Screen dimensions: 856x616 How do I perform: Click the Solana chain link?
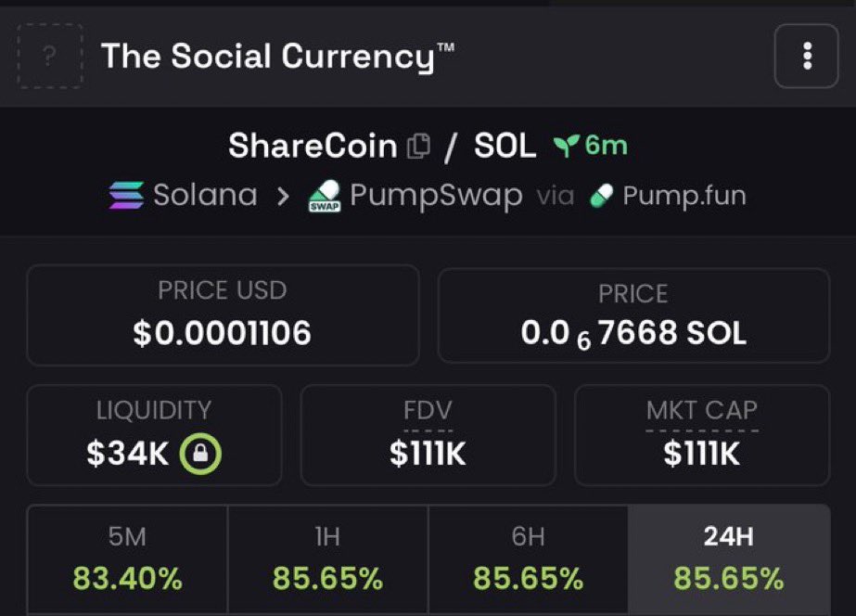[184, 196]
